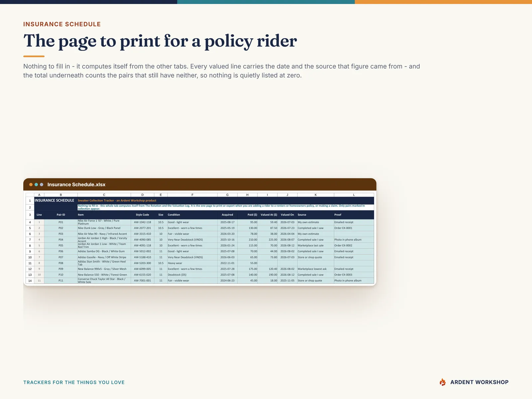Select the 'Nike Air Max 90 - Navy / Infrared Accent' cell
This screenshot has height=399, width=532.
[x=104, y=234]
